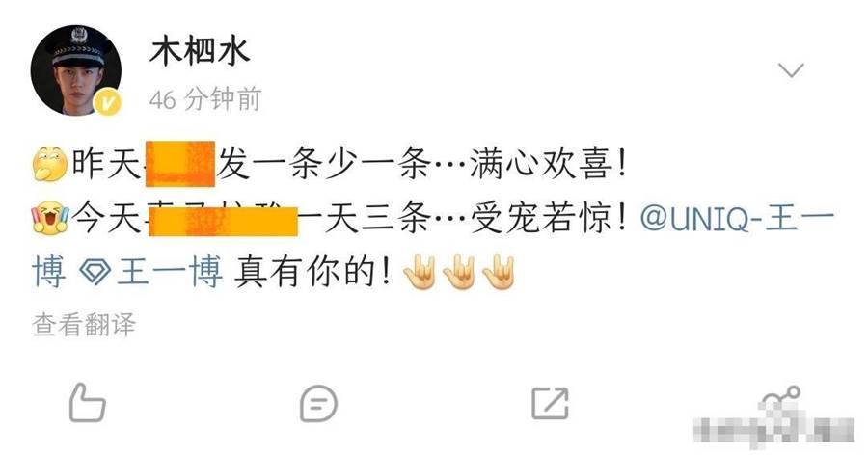This screenshot has width=868, height=455.
Task: Tap the yellow verified V badge
Action: click(109, 102)
